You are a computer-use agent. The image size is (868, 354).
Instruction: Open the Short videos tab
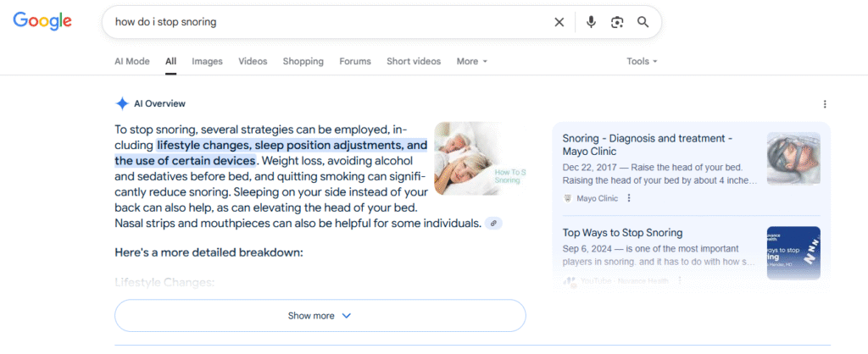(413, 61)
